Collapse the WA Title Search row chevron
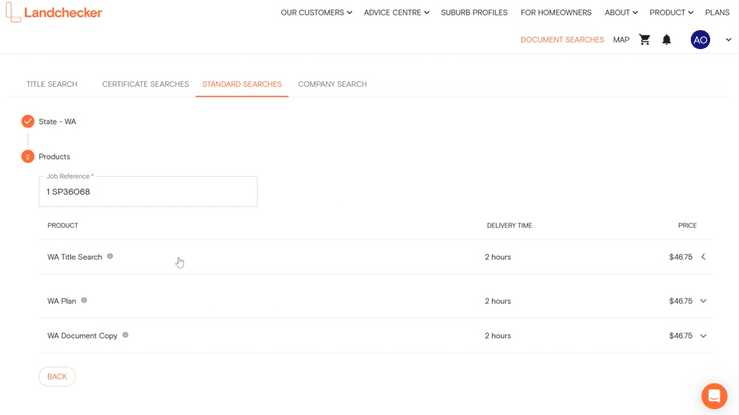739x415 pixels. coord(703,257)
